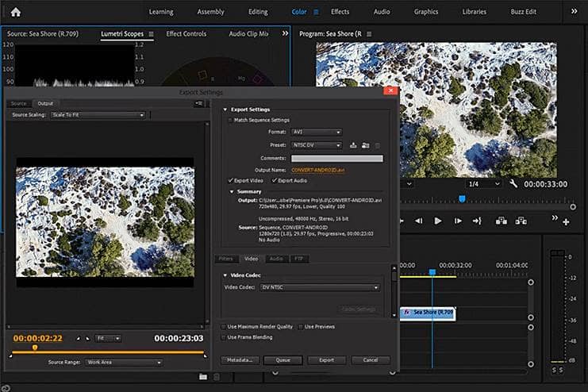Click the Home icon in top bar
Viewport: 588px width, 392px height.
tap(15, 12)
